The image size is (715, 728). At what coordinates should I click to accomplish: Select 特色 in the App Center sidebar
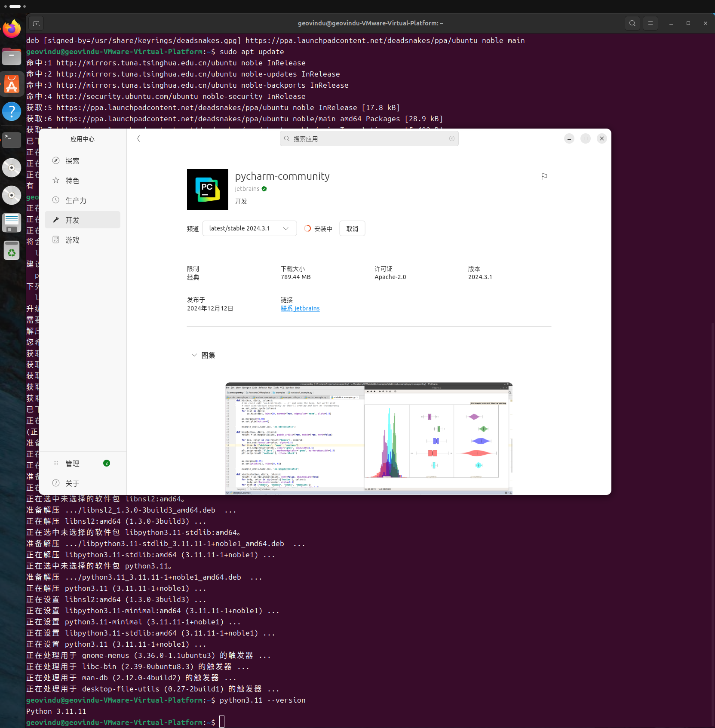pyautogui.click(x=83, y=181)
